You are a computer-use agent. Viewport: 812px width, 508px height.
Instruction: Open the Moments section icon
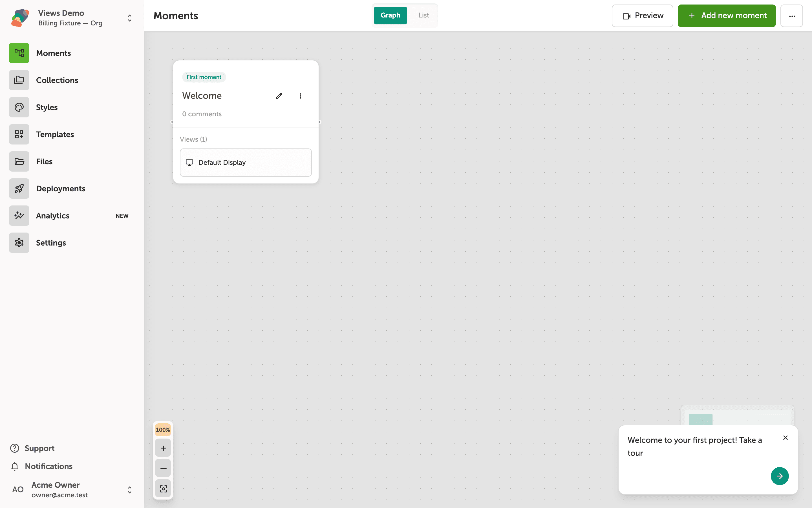pos(19,53)
